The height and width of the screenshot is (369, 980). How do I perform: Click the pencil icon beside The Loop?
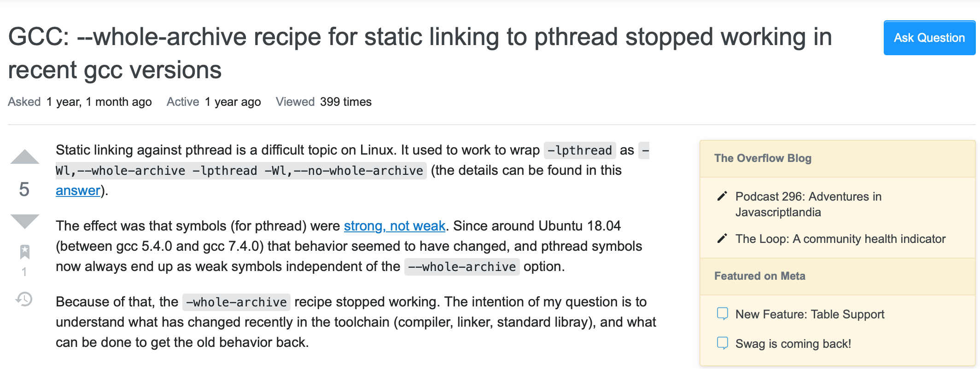[x=721, y=239]
